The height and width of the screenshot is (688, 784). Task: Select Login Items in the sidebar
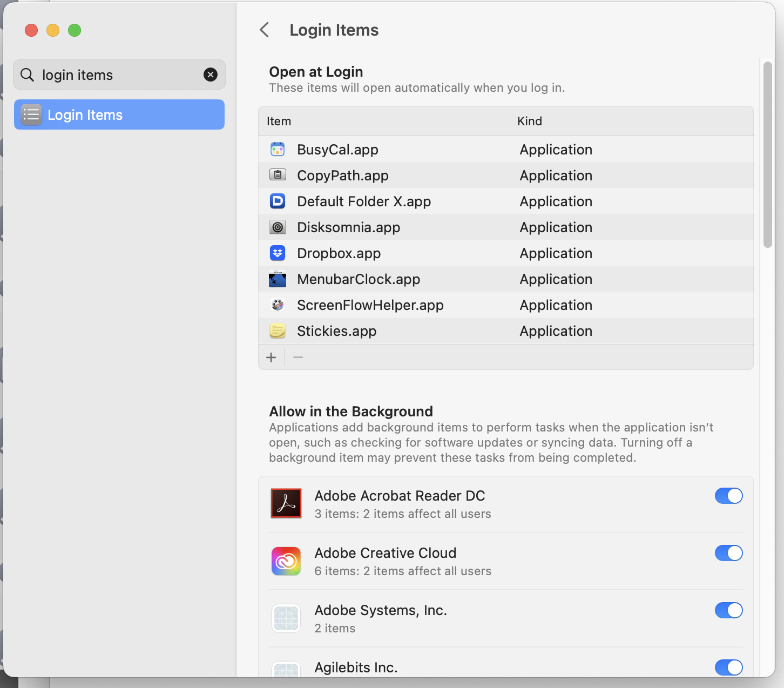pos(119,114)
